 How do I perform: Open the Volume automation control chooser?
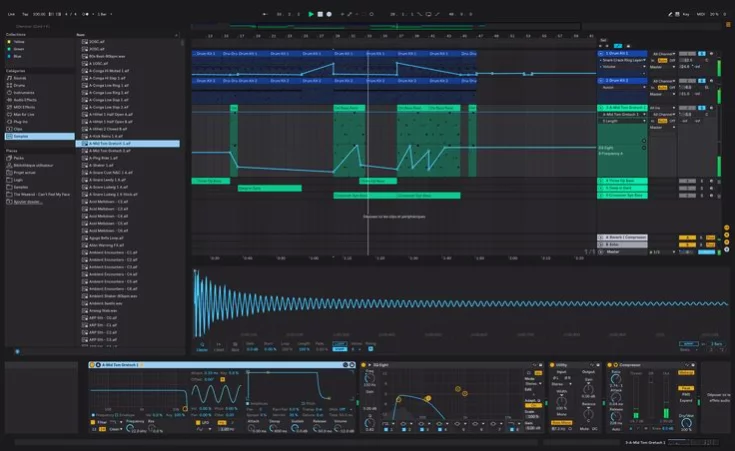pos(623,67)
